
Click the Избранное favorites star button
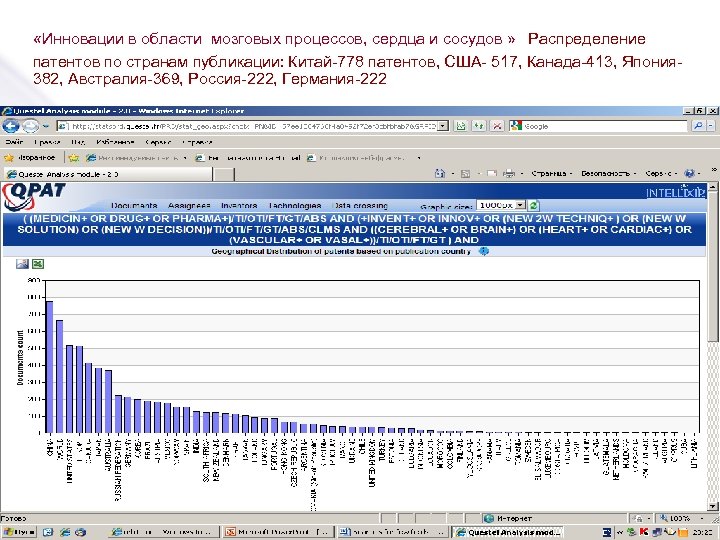[30, 158]
